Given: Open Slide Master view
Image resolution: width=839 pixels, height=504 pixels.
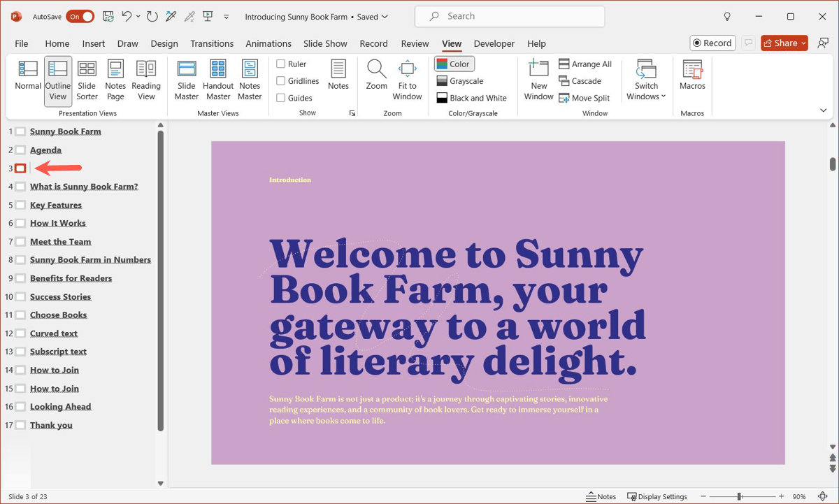Looking at the screenshot, I should (x=187, y=81).
